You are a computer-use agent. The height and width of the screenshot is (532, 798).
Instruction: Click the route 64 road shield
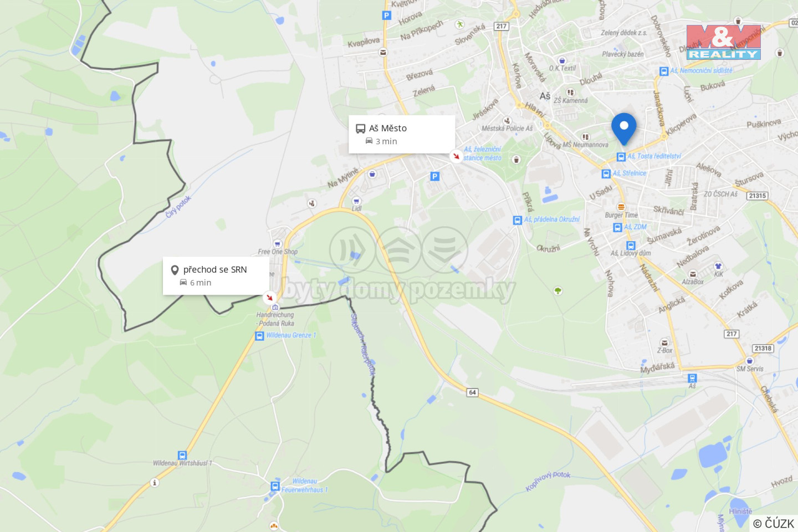[472, 392]
